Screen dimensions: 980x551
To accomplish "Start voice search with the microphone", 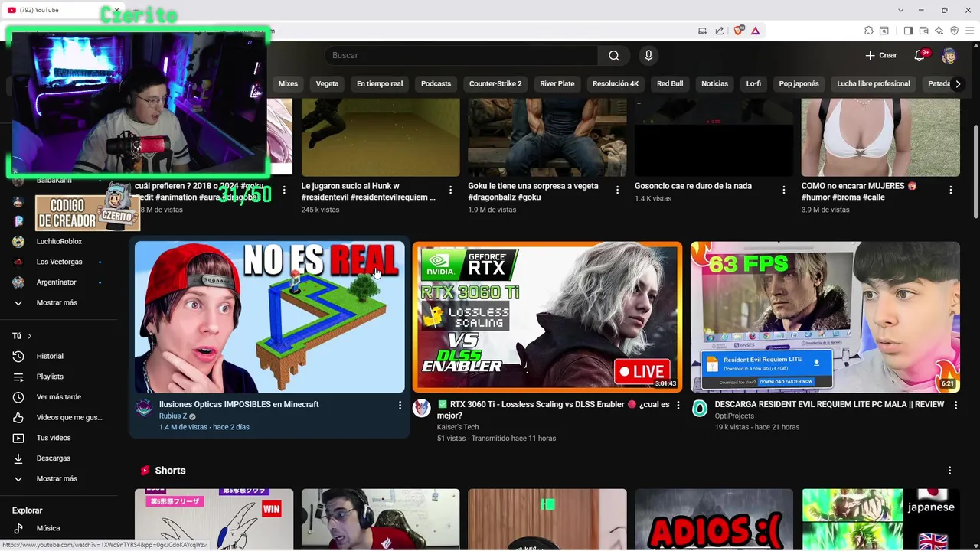I will [648, 55].
